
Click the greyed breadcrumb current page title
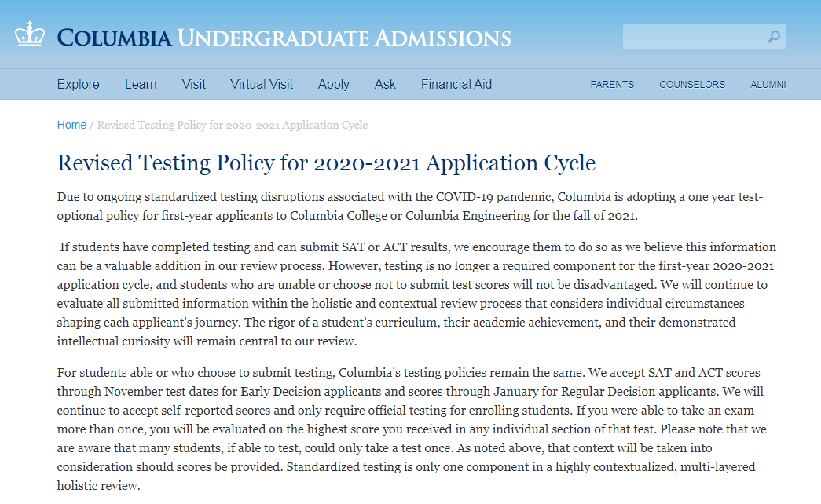point(232,125)
